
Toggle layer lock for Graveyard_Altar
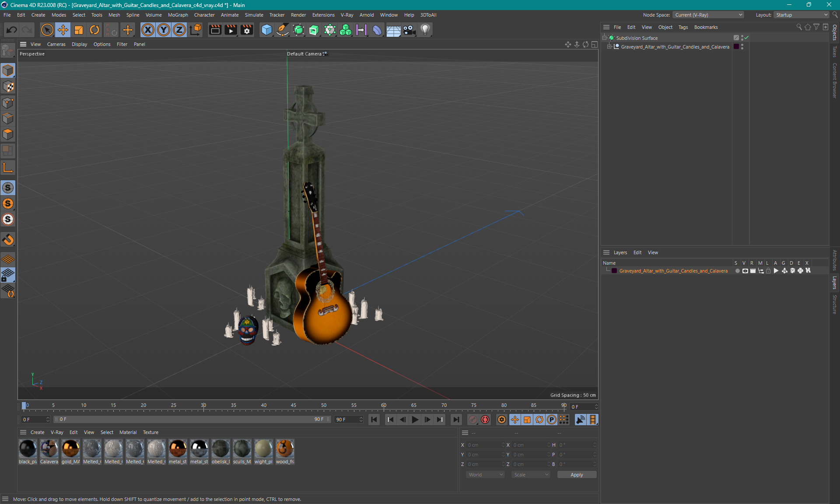tap(768, 271)
